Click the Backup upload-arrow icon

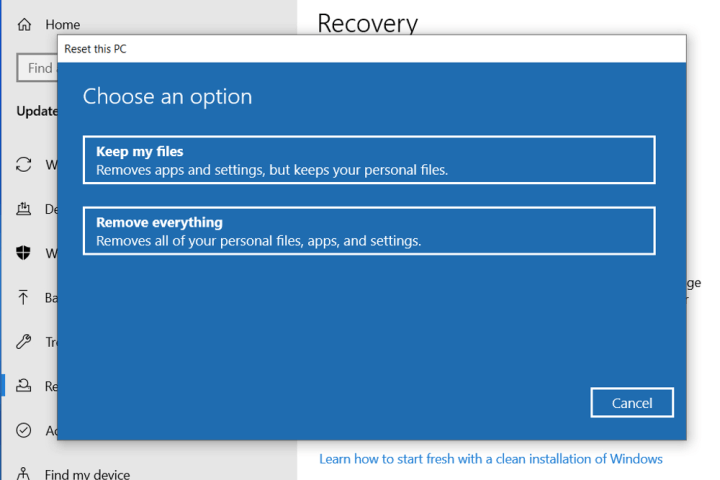click(24, 297)
